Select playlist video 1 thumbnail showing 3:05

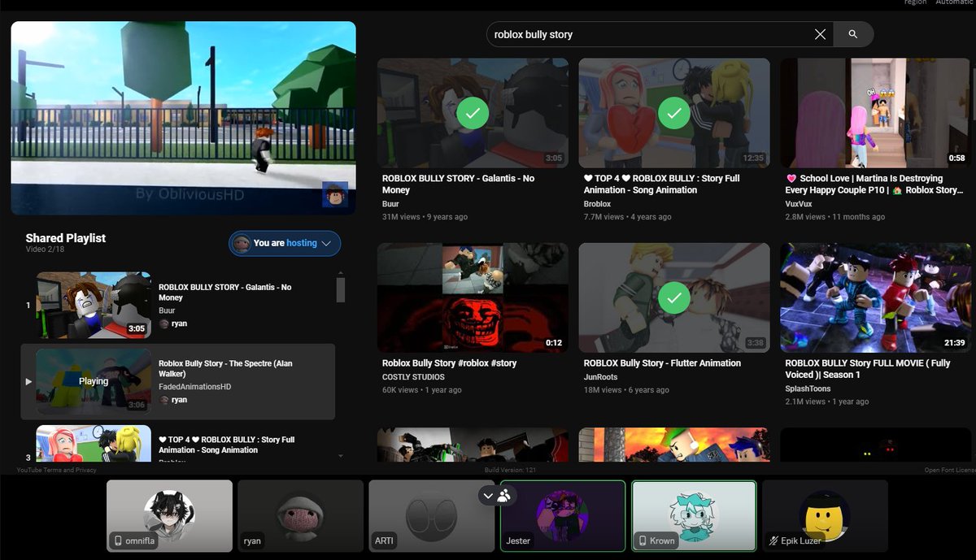click(94, 306)
